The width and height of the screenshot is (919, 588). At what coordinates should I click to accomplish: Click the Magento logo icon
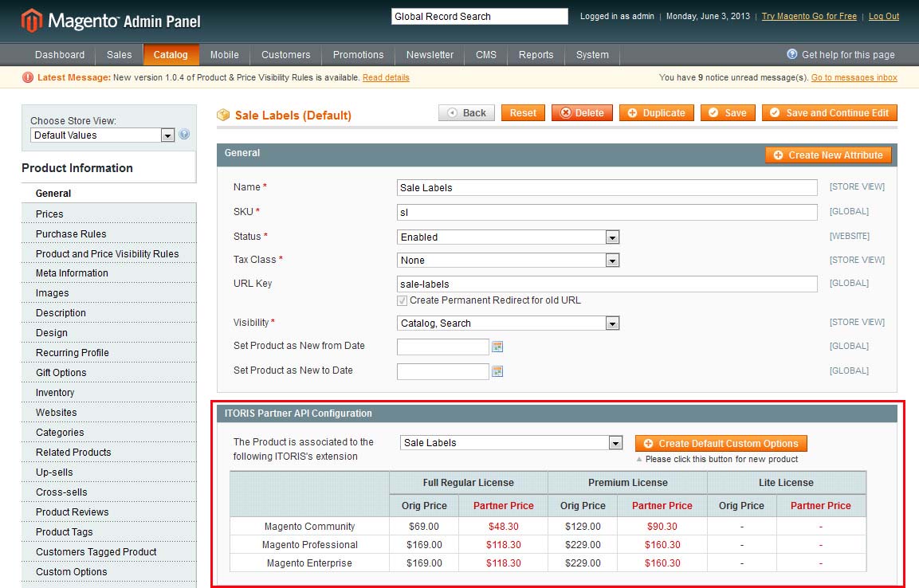[32, 21]
